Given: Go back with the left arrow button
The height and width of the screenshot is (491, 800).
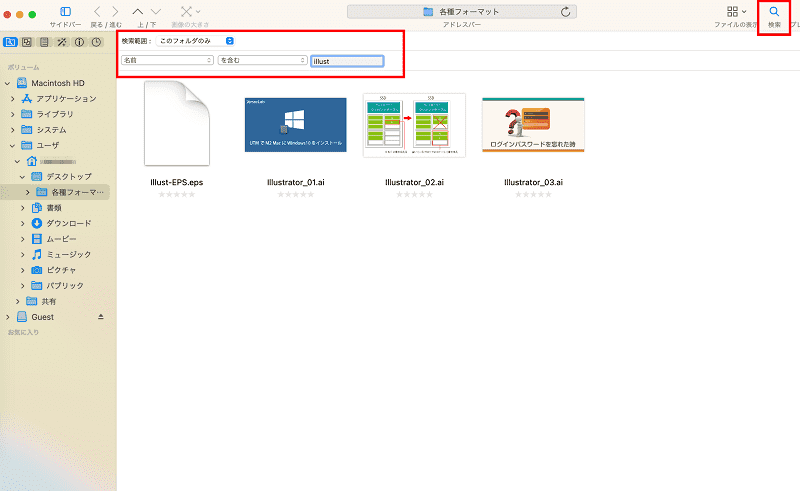Looking at the screenshot, I should click(x=97, y=12).
